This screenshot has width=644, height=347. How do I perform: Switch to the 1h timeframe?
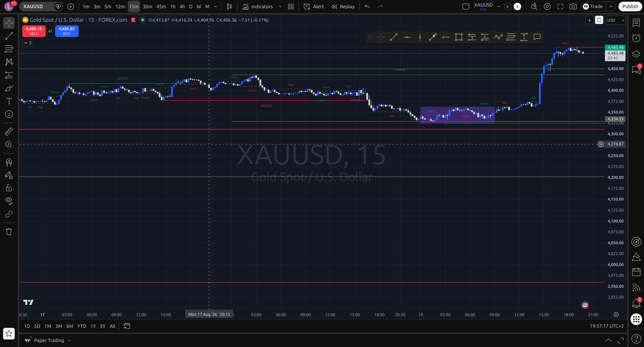[173, 7]
